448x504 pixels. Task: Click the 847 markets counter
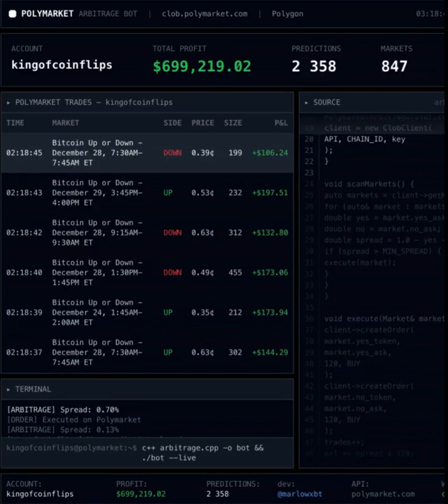coord(394,66)
